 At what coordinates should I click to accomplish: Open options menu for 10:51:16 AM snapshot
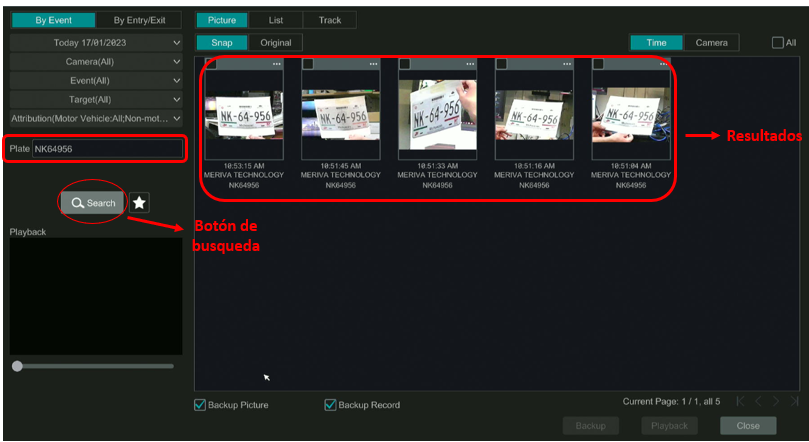[x=567, y=64]
